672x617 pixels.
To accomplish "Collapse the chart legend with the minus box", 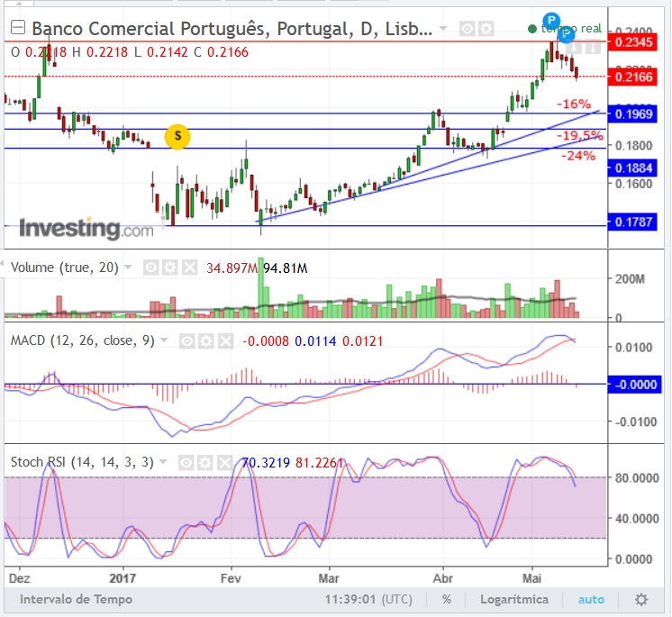I will 18,28.
